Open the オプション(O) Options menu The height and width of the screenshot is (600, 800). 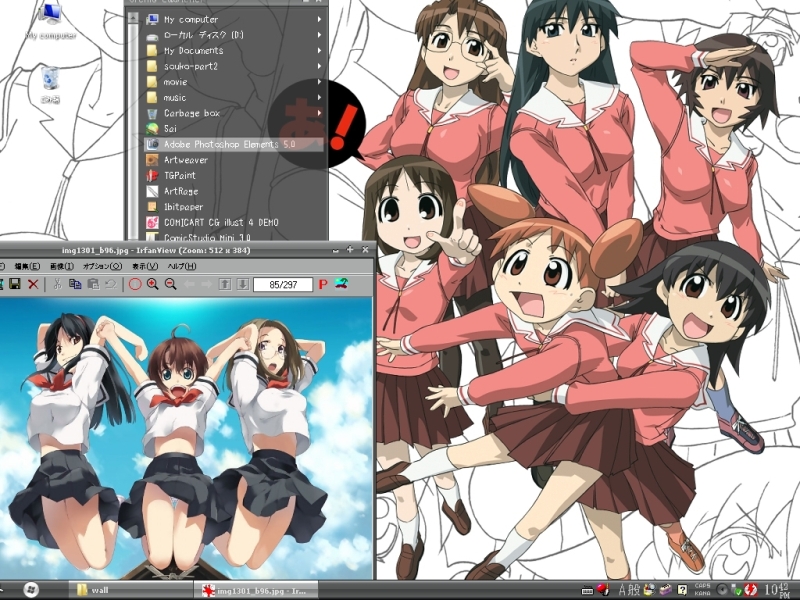[x=103, y=266]
